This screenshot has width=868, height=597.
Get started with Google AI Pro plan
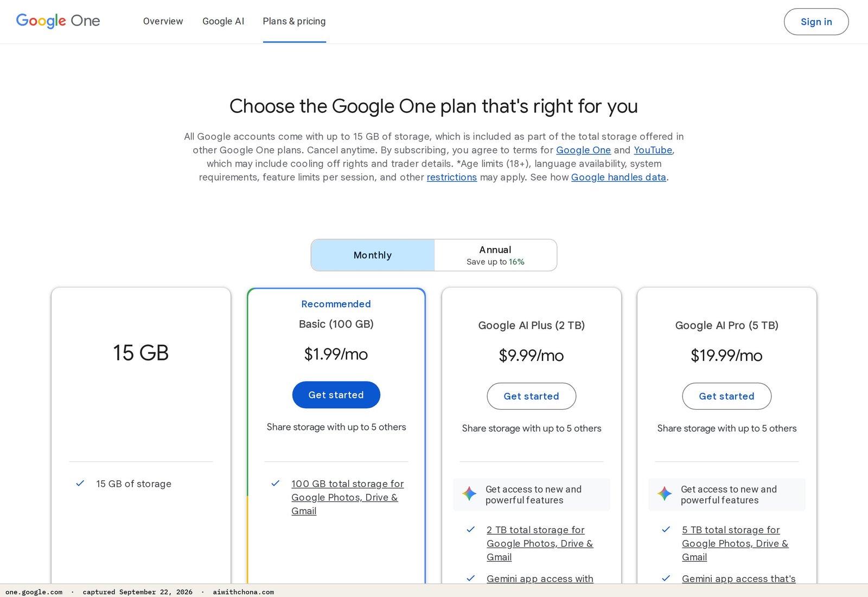tap(727, 396)
